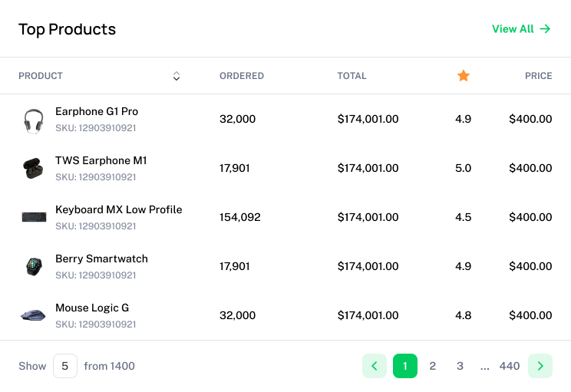Select page 1 in pagination
Screen dimensions: 571x392
(405, 366)
